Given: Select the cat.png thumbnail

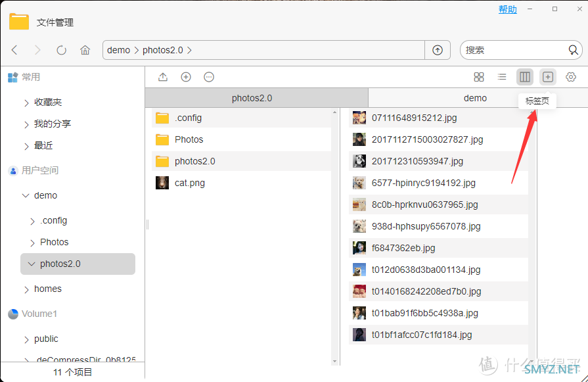Looking at the screenshot, I should (162, 183).
